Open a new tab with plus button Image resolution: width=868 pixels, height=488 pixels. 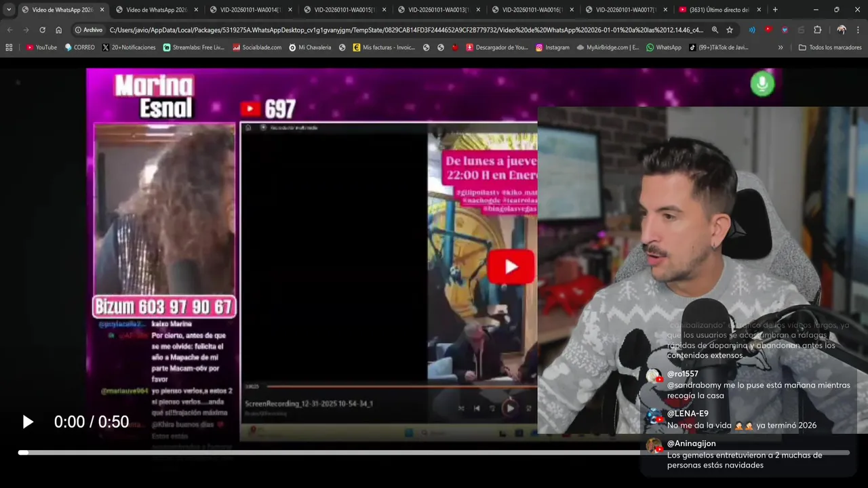point(775,9)
